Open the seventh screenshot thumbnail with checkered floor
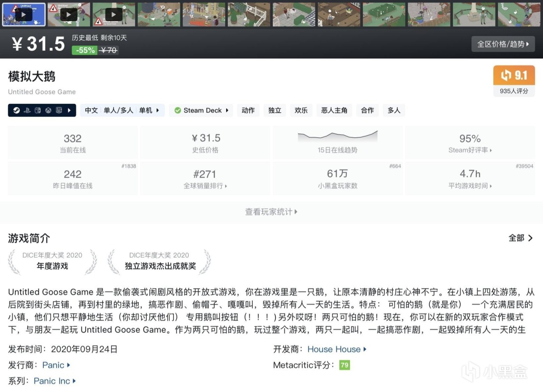Image resolution: width=543 pixels, height=392 pixels. [294, 15]
